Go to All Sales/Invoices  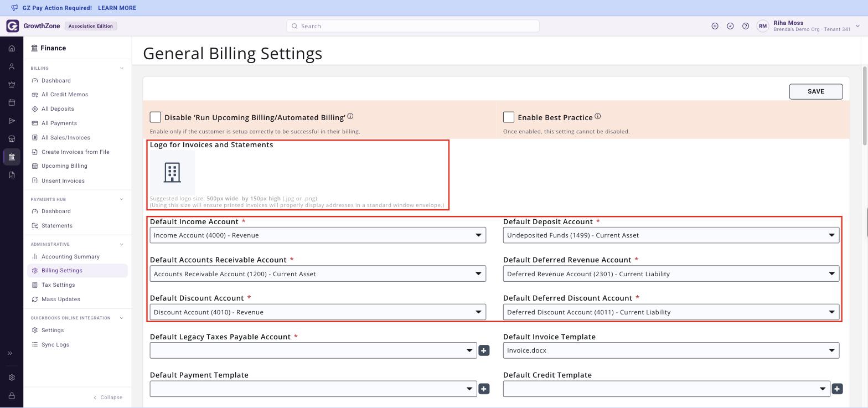[65, 138]
